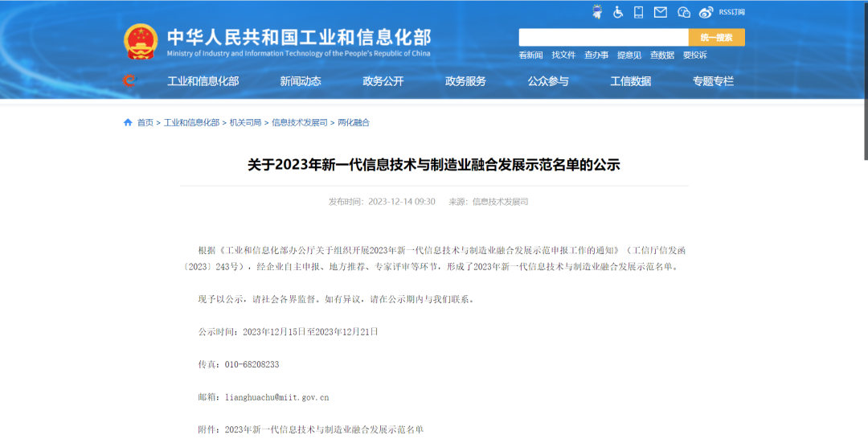Viewport: 868px width, 439px height.
Task: Focus the site search input field
Action: tap(604, 38)
